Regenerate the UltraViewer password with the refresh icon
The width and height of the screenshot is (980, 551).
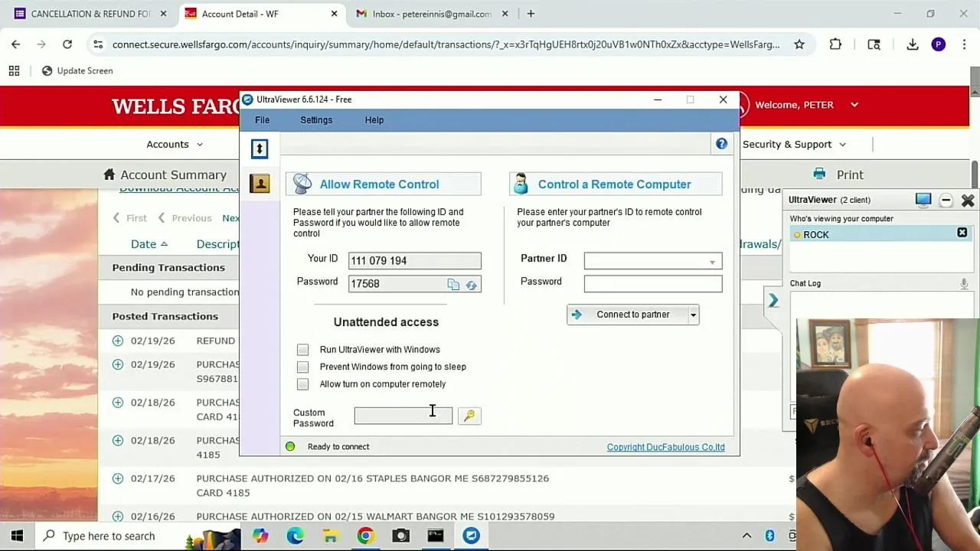click(x=471, y=285)
